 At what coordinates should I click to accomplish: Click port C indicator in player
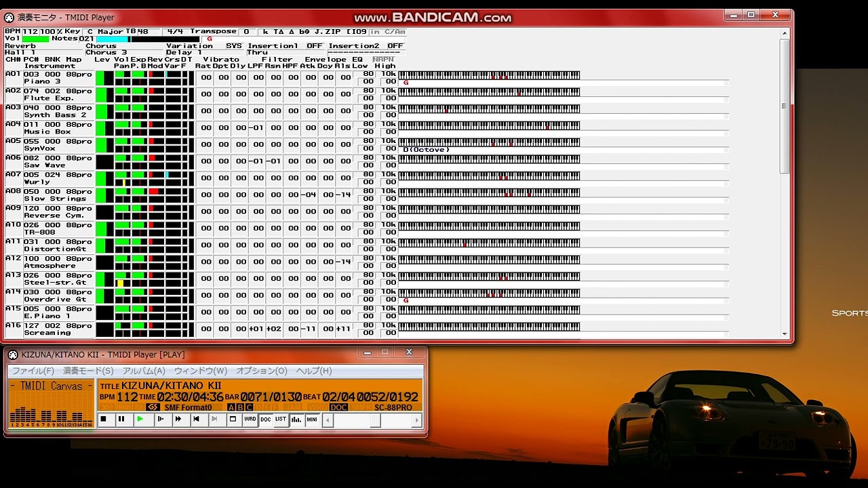point(249,407)
